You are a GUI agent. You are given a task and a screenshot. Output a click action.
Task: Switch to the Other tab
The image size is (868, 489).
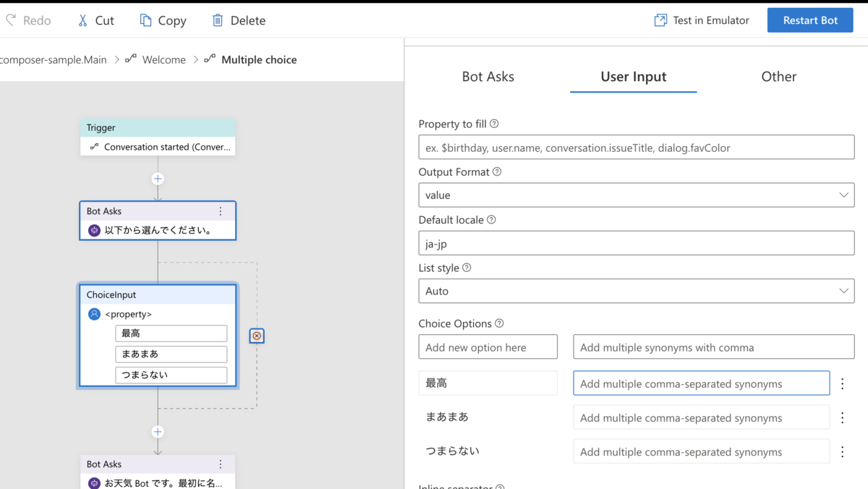pyautogui.click(x=778, y=77)
